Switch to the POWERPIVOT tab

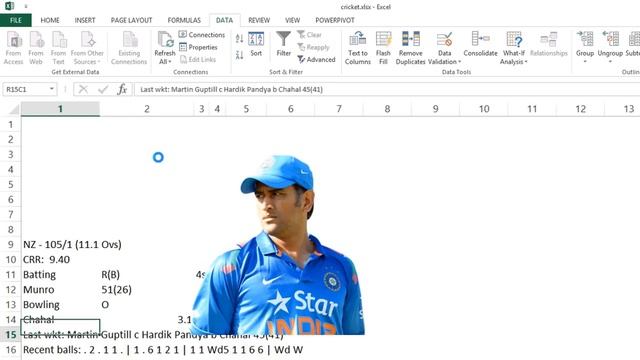coord(335,20)
